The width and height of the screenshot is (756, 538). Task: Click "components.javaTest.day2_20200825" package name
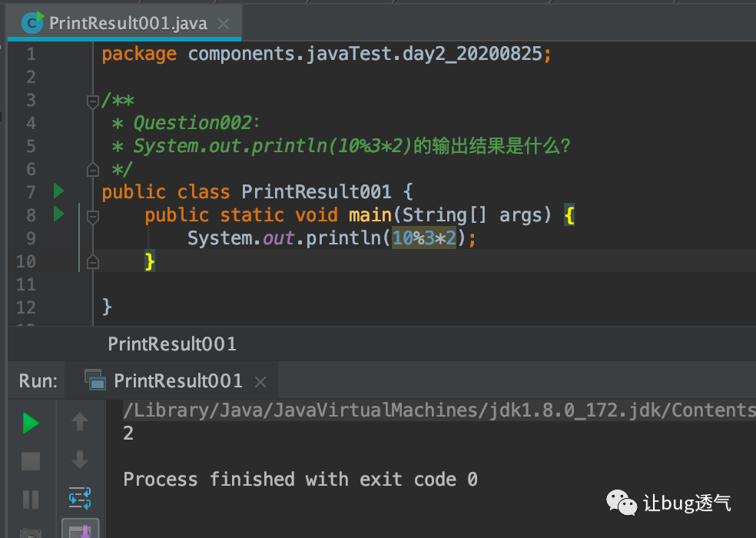click(365, 54)
